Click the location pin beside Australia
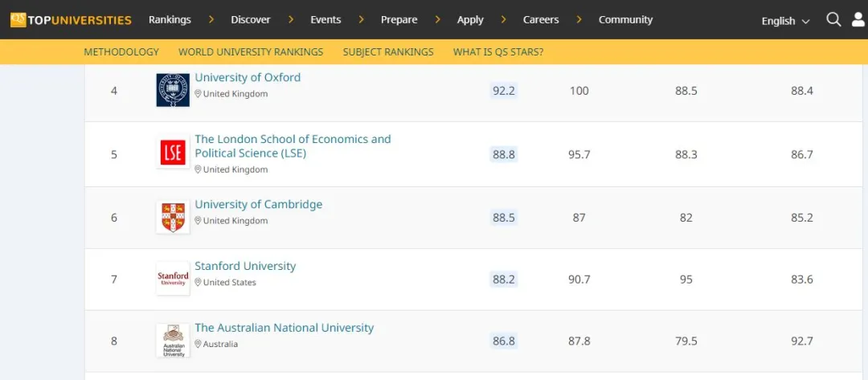868x380 pixels. point(198,344)
